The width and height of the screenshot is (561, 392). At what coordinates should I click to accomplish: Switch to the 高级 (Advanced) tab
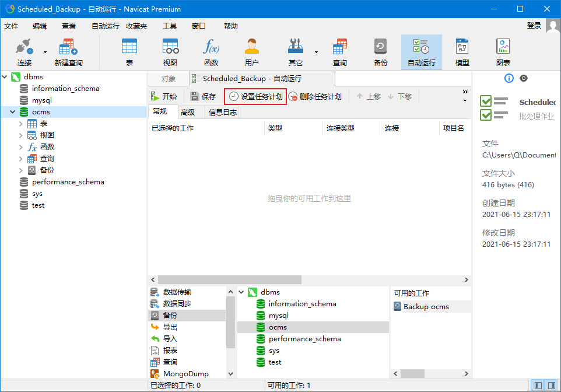click(x=188, y=112)
